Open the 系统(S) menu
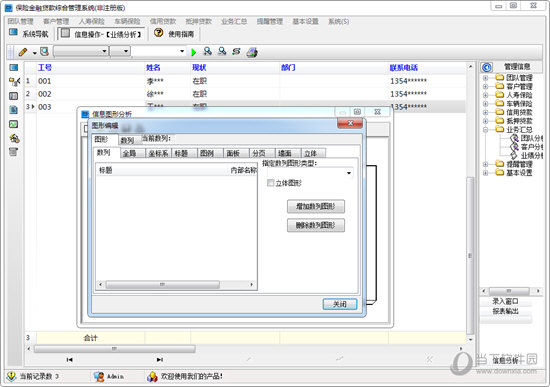 (338, 21)
